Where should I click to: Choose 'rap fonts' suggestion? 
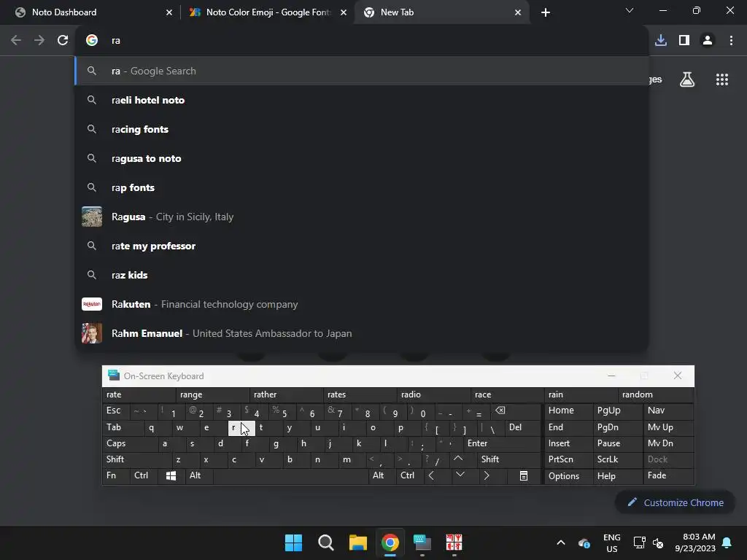tap(362, 187)
